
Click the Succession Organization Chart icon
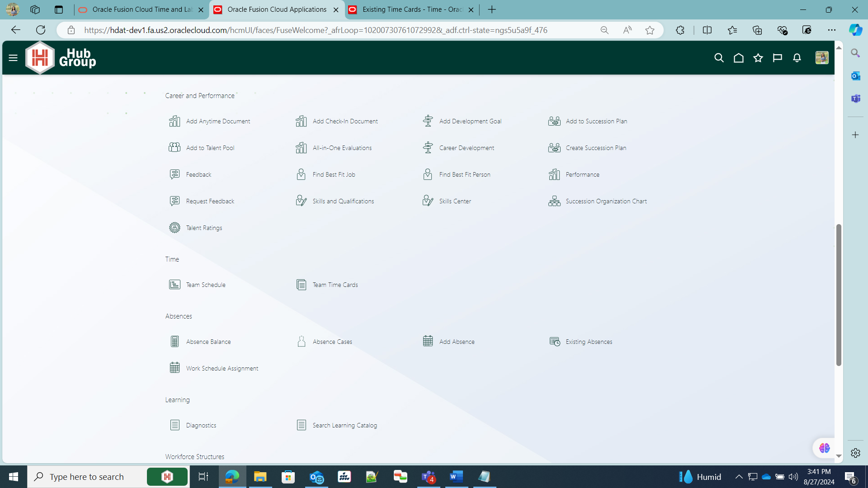(554, 201)
